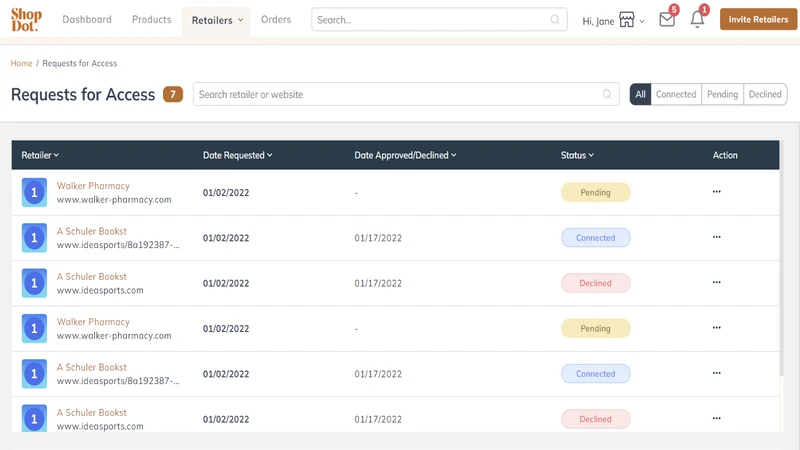
Task: Open the second Walker Pharmacy retailer link
Action: (x=93, y=322)
